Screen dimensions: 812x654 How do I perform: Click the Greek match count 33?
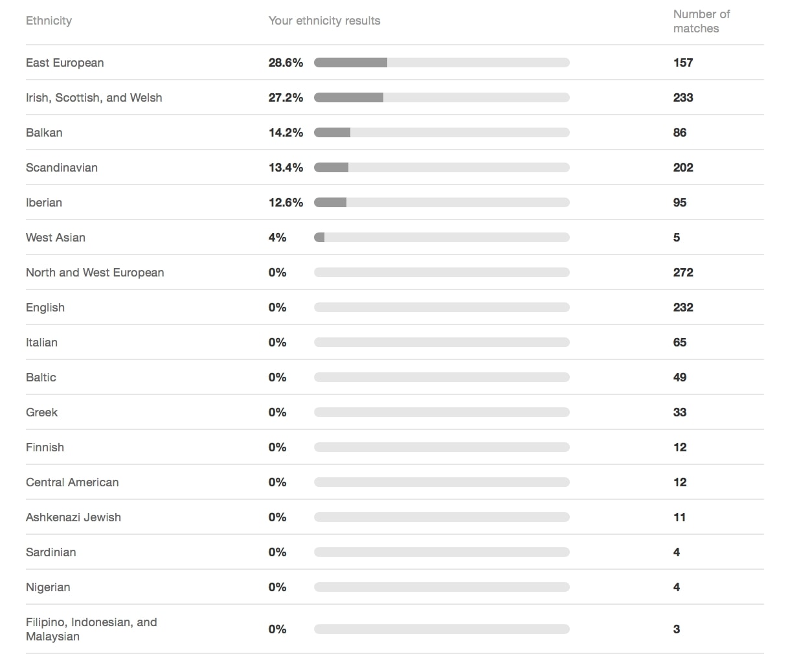point(679,412)
